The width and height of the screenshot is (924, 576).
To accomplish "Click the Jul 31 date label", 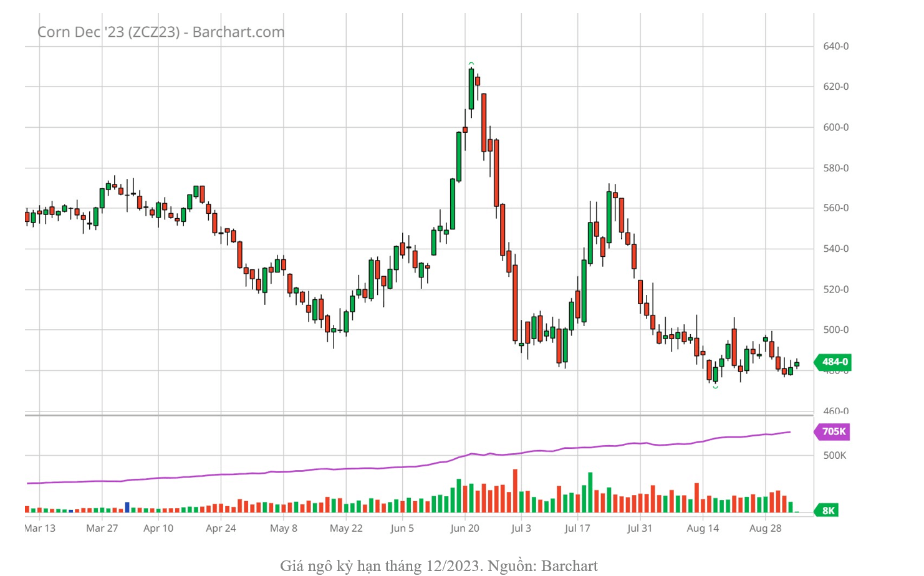I will 640,528.
